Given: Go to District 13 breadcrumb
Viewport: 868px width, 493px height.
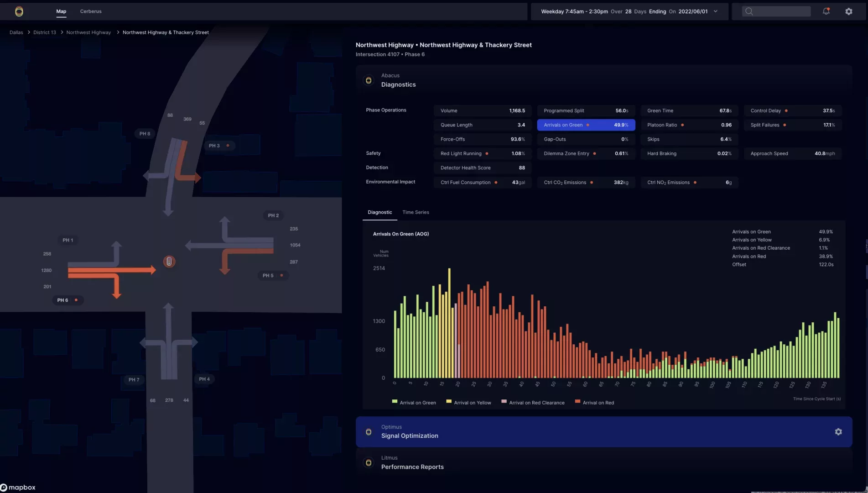Looking at the screenshot, I should tap(45, 32).
